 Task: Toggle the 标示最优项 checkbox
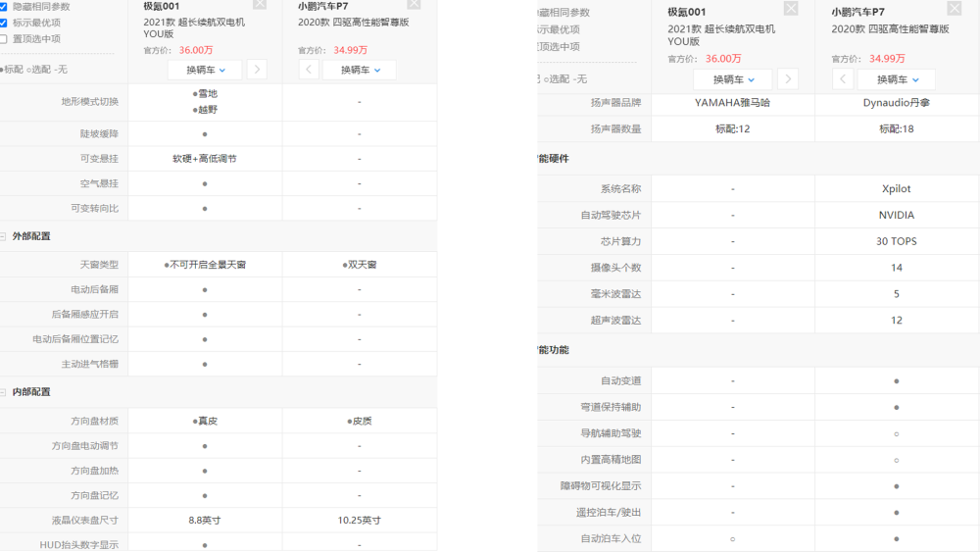tap(3, 23)
